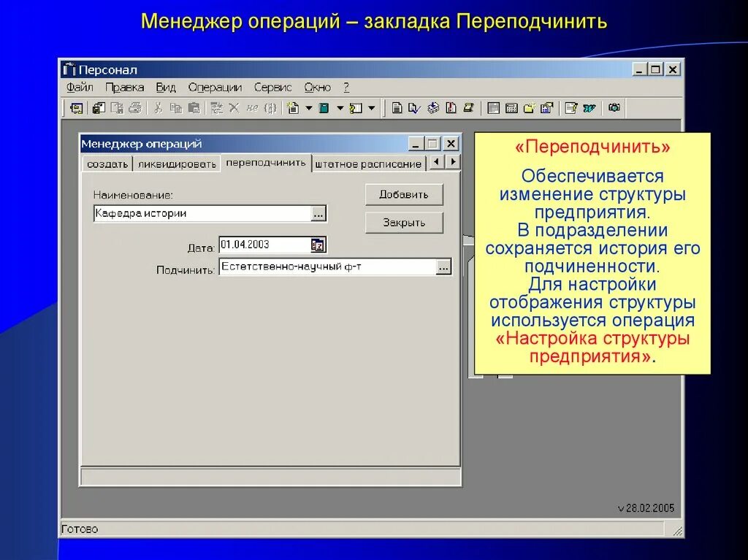
Task: Click the tree structure toolbar icon
Action: [x=216, y=108]
